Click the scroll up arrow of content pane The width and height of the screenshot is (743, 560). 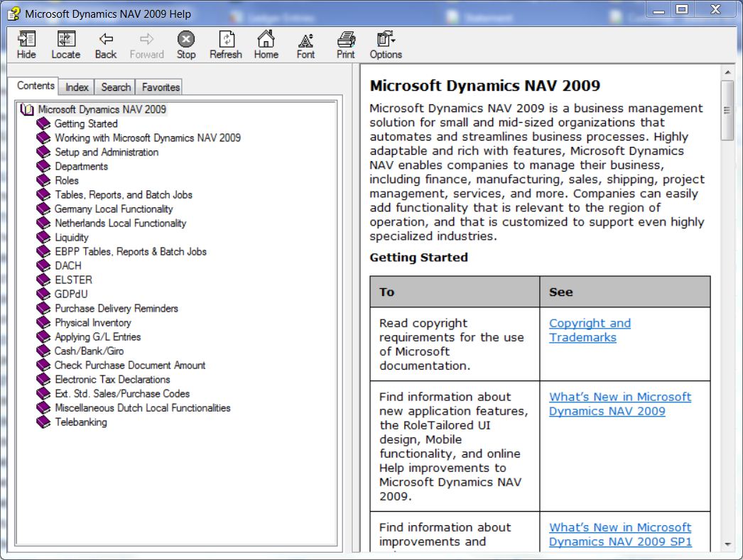727,72
